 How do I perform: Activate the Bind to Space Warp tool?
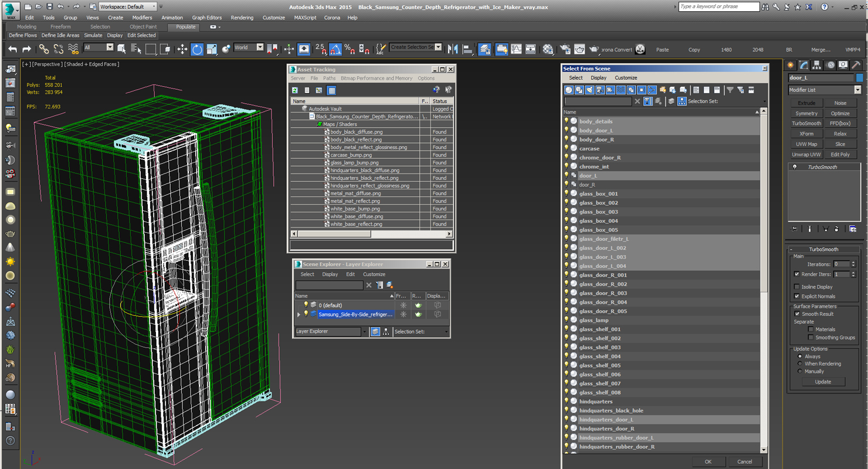pos(73,49)
